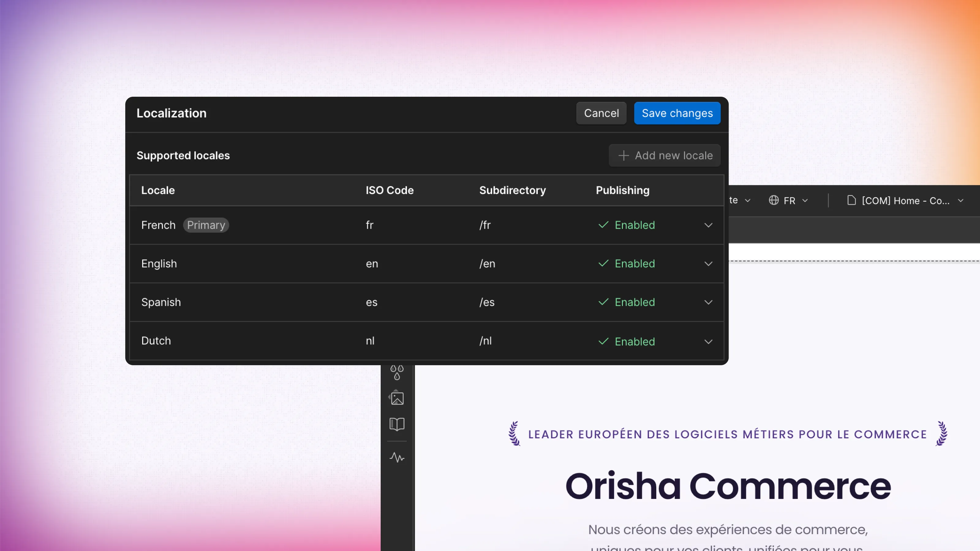Viewport: 980px width, 551px height.
Task: Expand French publishing dropdown chevron
Action: coord(708,225)
